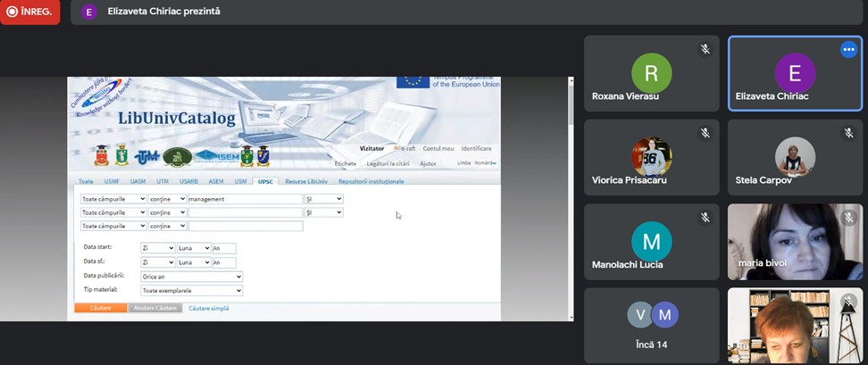
Task: Open the Ajutor help link
Action: click(428, 163)
